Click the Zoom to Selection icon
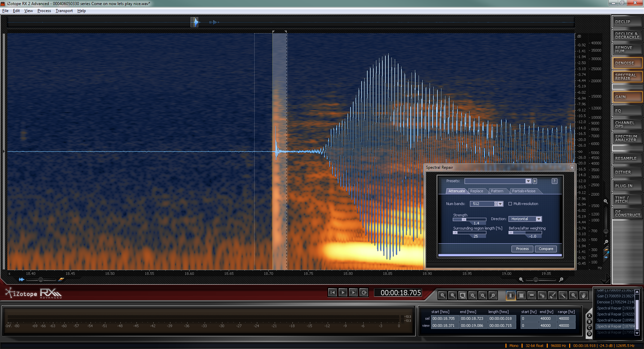 point(473,295)
